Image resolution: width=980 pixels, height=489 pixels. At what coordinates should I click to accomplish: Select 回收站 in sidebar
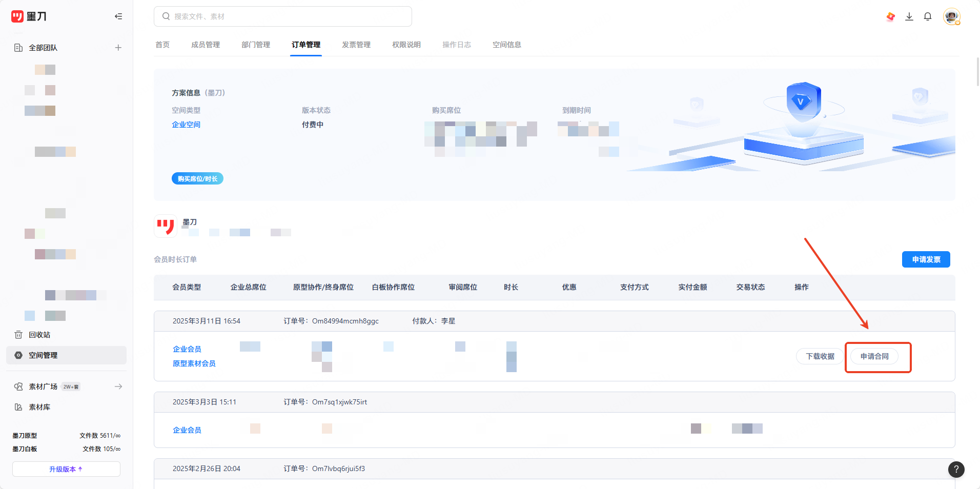point(39,335)
